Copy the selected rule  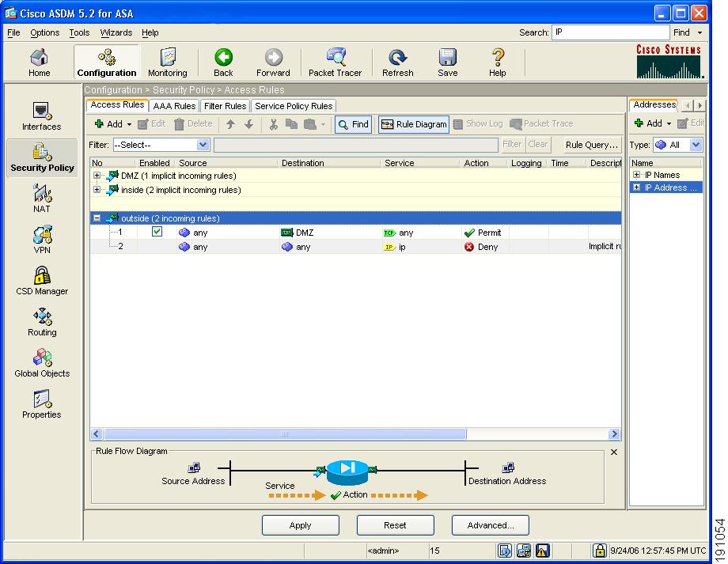(x=291, y=124)
